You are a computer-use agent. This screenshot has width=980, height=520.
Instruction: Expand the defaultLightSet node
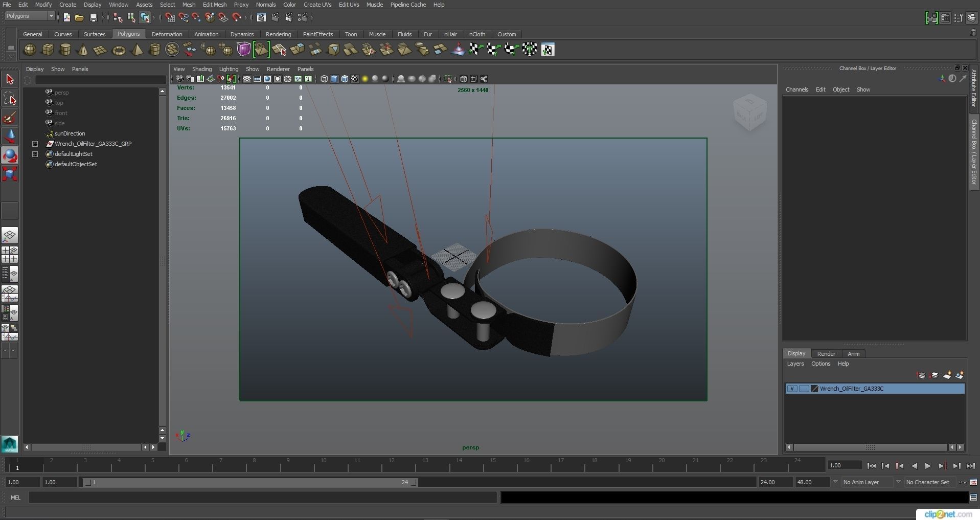(x=35, y=154)
